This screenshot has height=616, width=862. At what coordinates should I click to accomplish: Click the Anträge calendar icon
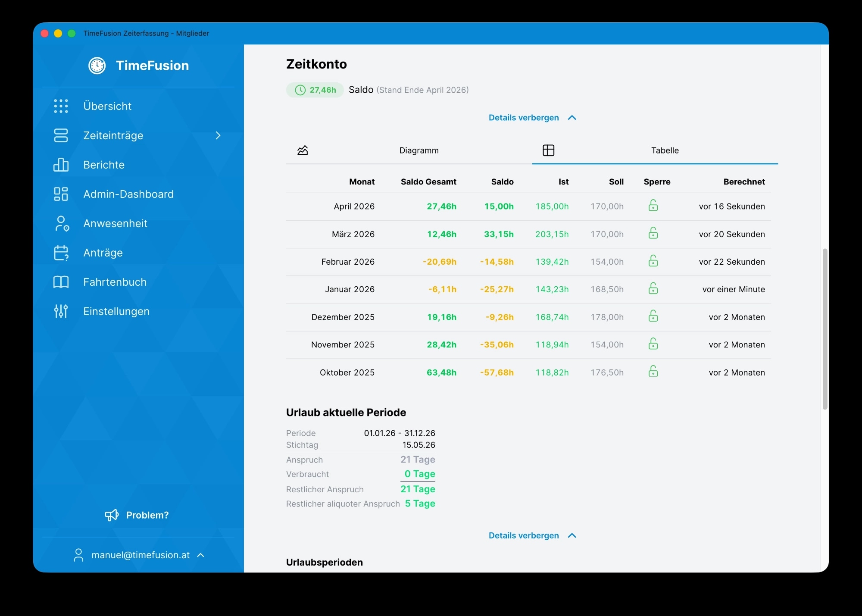point(61,253)
